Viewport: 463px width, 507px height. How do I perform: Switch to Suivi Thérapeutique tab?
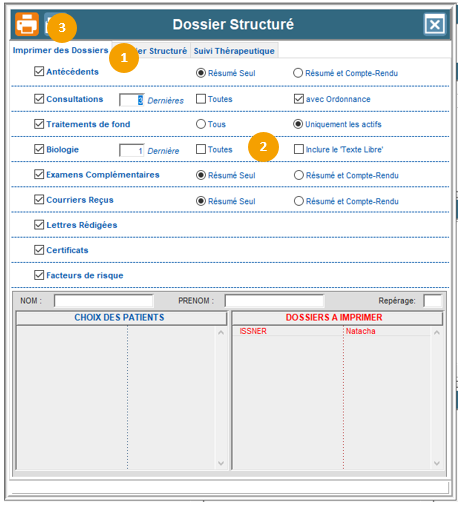tap(234, 51)
